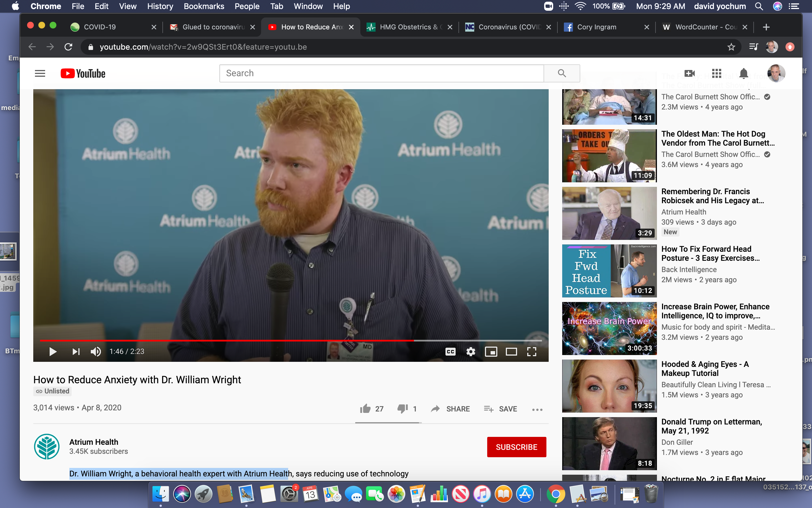Open Photos app in the Dock

(396, 494)
